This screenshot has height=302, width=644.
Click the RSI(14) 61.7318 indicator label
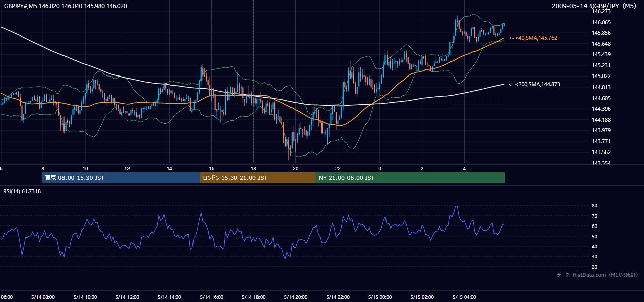22,191
